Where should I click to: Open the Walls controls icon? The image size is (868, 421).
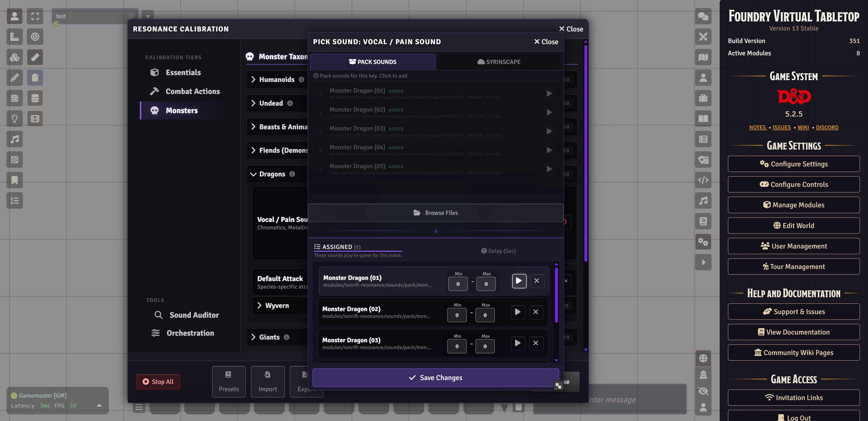(15, 98)
